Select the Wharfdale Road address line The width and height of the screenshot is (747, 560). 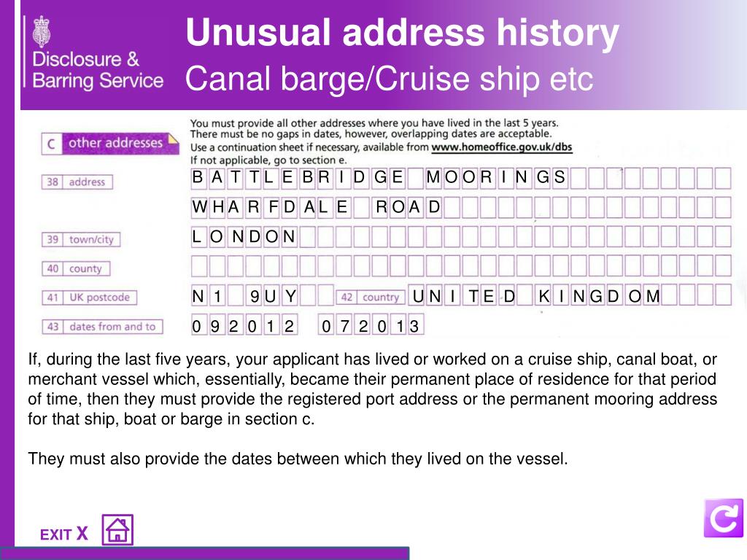click(461, 207)
